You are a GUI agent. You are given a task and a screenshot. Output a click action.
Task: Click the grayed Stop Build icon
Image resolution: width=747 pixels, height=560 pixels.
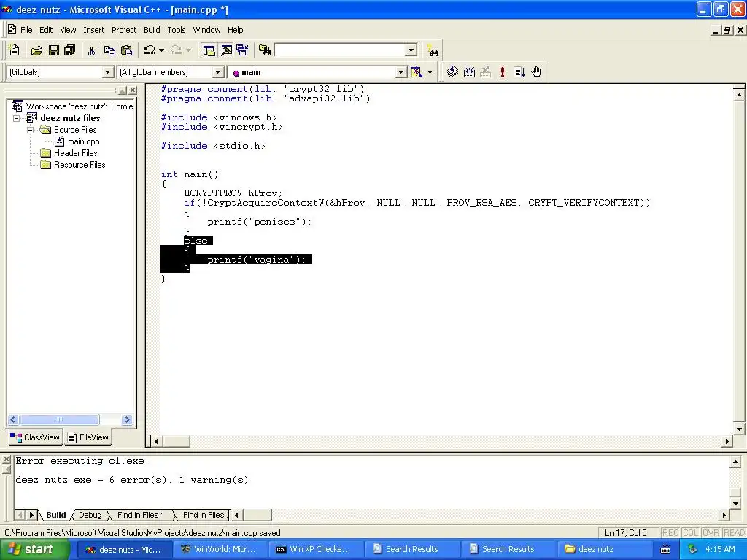coord(485,72)
